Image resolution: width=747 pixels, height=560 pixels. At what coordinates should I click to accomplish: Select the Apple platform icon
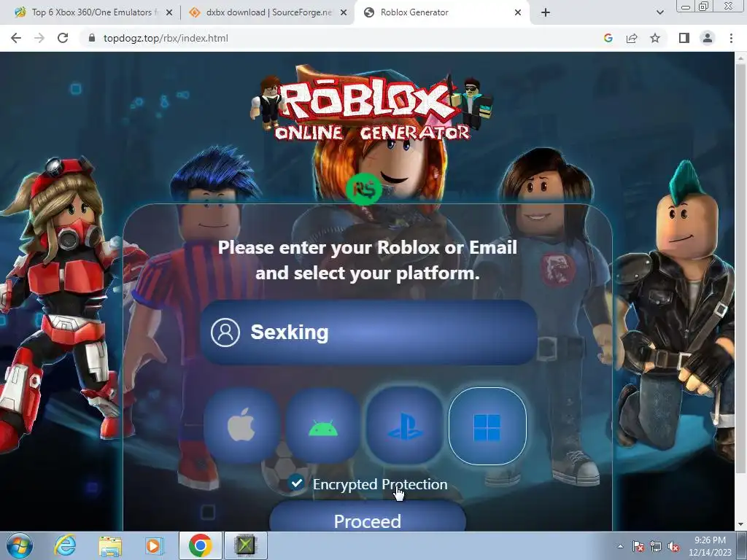point(241,425)
